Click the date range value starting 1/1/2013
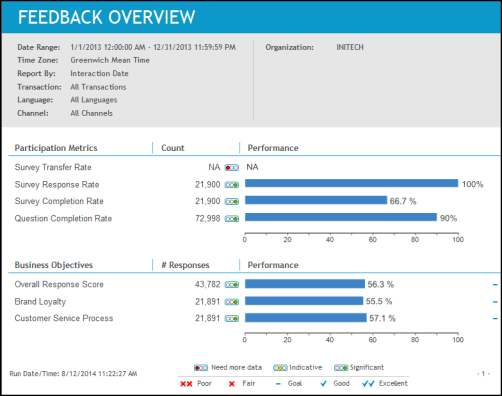The image size is (502, 396). [153, 47]
